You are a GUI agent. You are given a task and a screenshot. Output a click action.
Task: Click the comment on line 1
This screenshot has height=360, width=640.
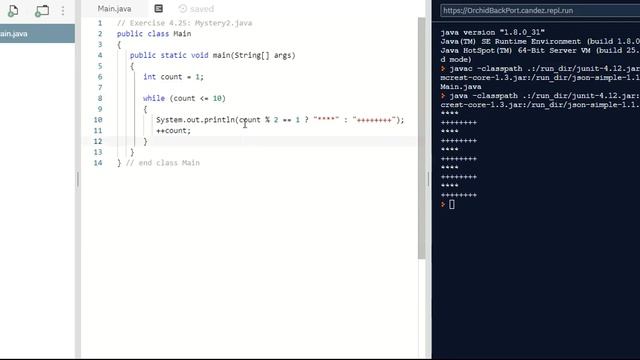click(x=184, y=23)
